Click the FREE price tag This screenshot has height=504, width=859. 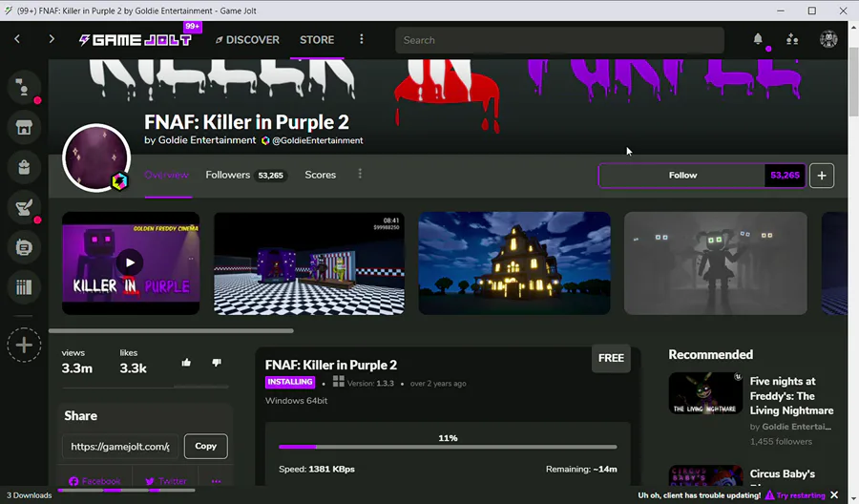[x=611, y=358]
